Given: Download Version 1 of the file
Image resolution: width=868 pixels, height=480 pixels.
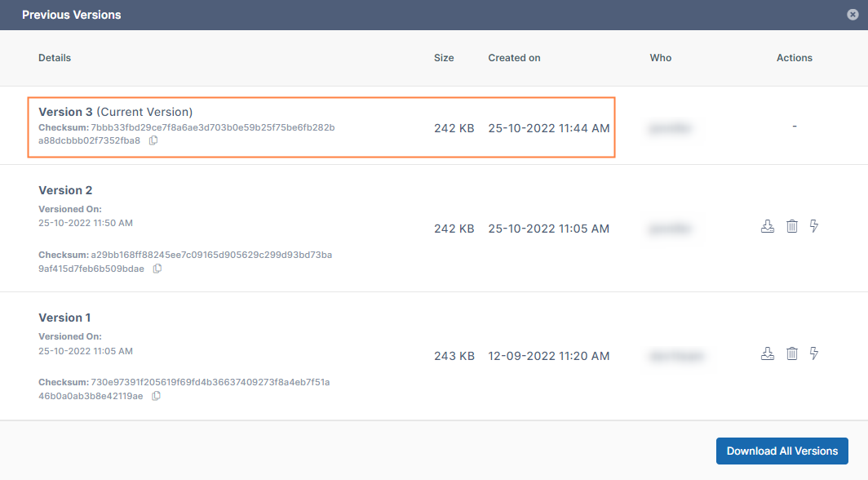Looking at the screenshot, I should coord(767,353).
